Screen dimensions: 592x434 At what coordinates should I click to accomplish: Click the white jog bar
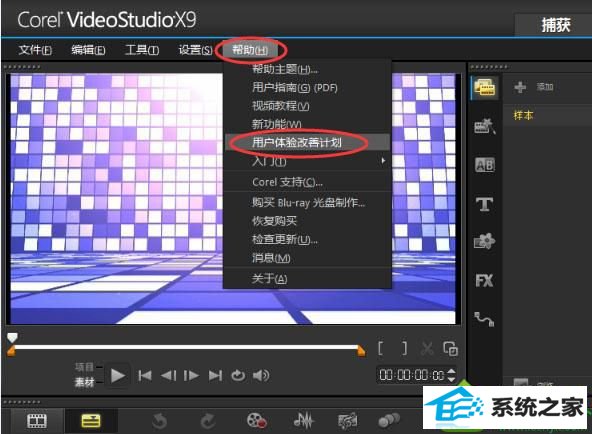pos(186,347)
